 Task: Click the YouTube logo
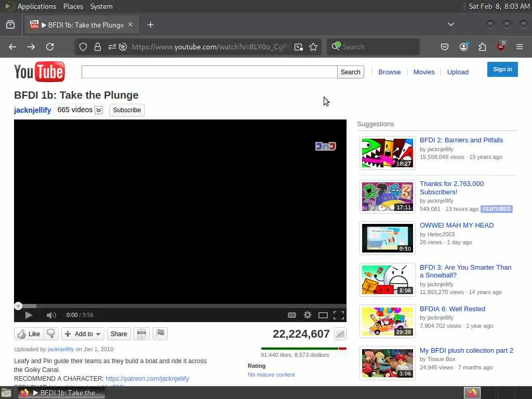click(39, 72)
